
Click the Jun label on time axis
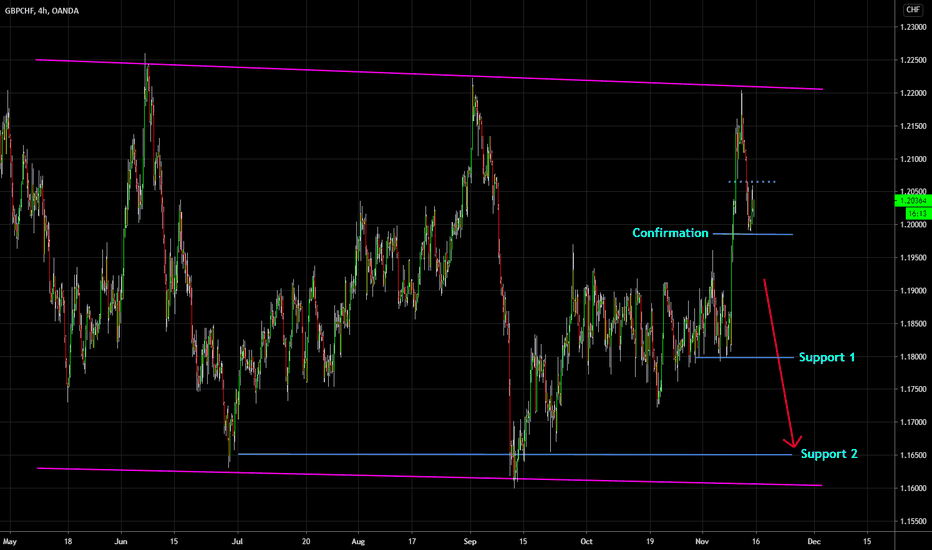(x=121, y=542)
